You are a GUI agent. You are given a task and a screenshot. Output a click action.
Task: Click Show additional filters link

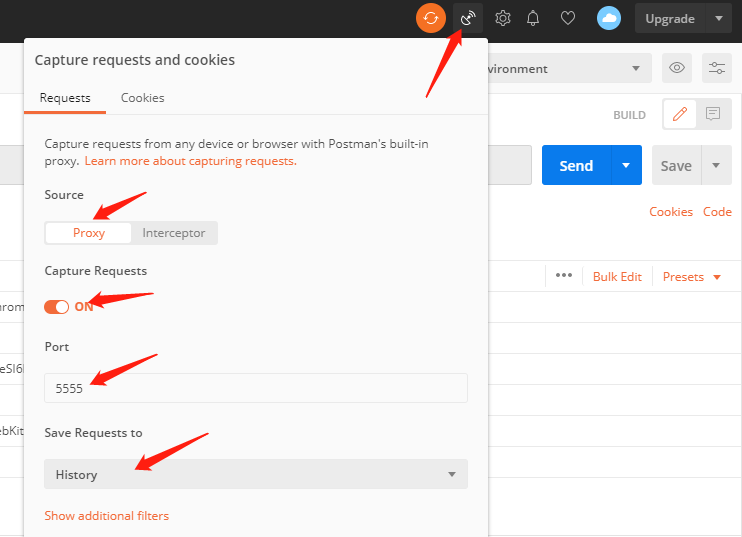(x=106, y=516)
